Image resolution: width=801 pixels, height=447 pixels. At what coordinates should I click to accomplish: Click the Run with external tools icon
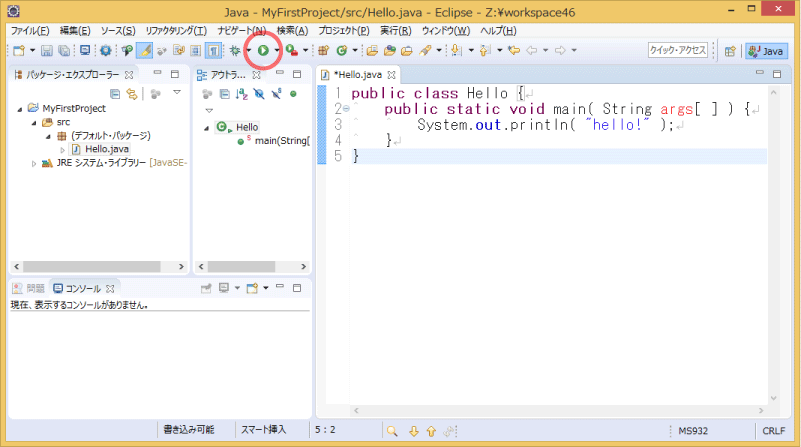pyautogui.click(x=292, y=50)
